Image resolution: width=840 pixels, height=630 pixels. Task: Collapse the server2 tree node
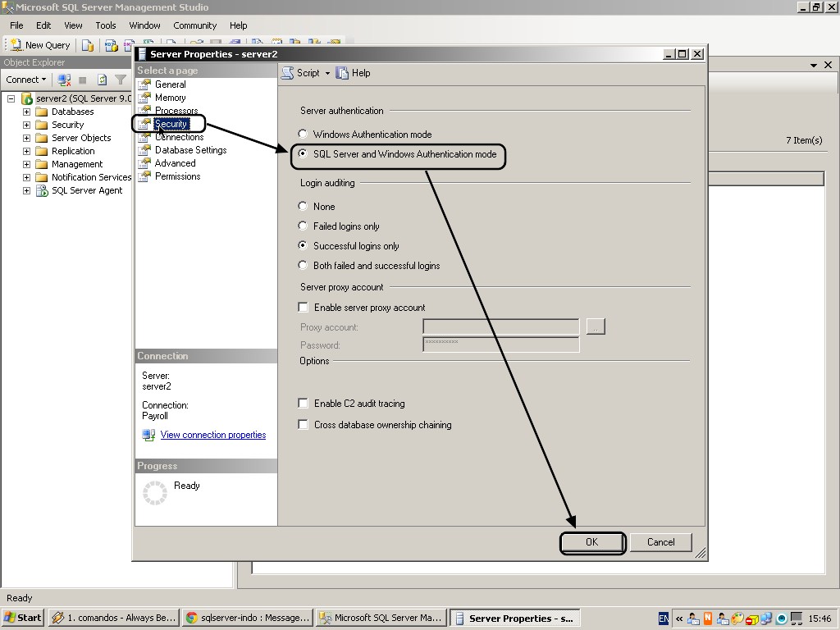coord(11,98)
